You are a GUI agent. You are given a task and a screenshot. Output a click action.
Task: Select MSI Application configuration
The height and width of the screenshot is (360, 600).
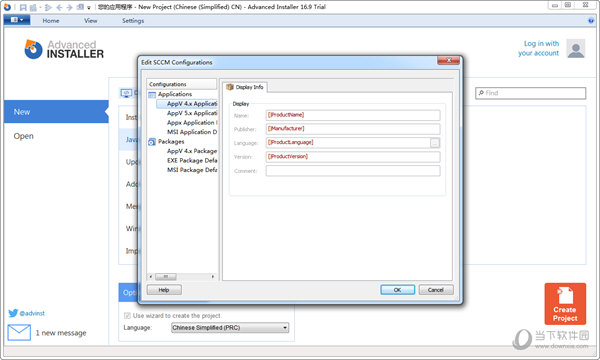[192, 132]
